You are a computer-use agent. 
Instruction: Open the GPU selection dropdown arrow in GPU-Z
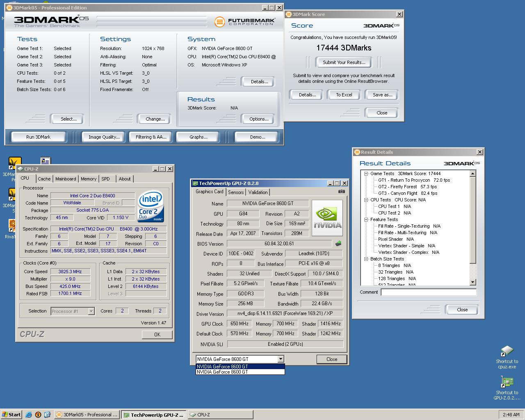281,359
